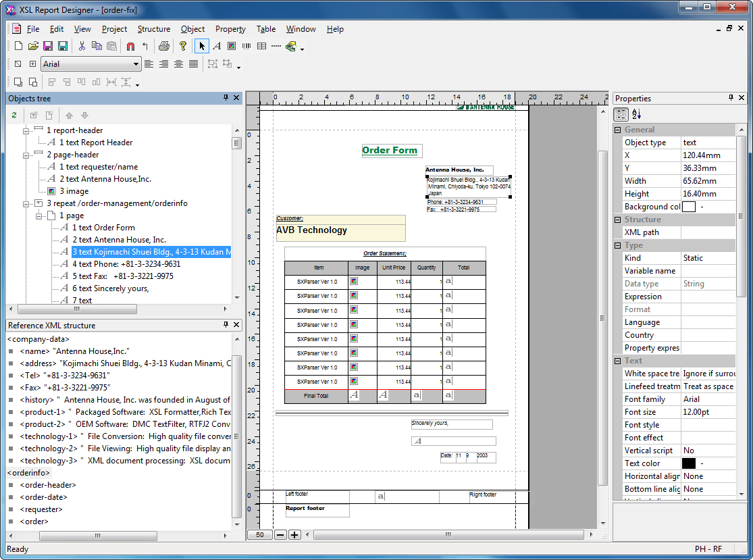Open the File menu
The height and width of the screenshot is (560, 753).
pos(33,29)
